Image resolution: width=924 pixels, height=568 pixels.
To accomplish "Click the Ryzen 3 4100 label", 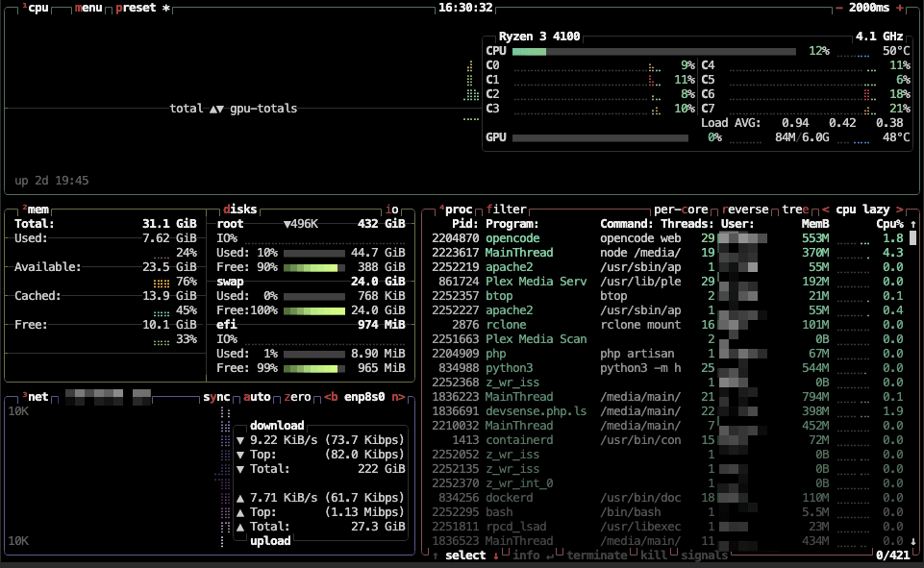I will pyautogui.click(x=539, y=37).
